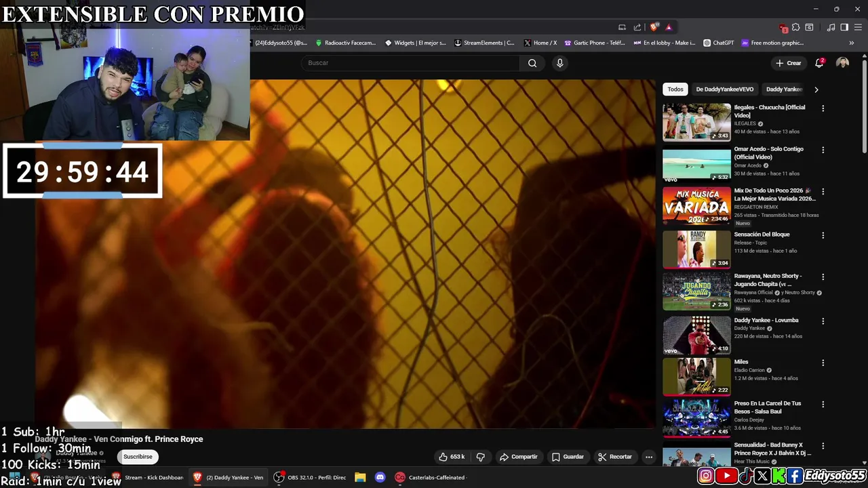Open the Daddy Yankee Lovumba thumbnail
The width and height of the screenshot is (868, 488).
tap(696, 335)
